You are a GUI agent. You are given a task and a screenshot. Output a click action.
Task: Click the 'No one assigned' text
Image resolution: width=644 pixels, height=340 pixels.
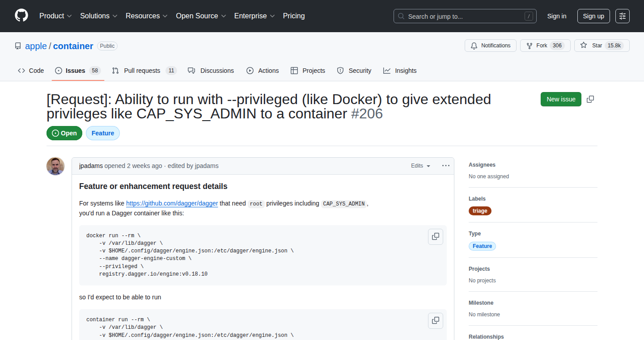489,176
